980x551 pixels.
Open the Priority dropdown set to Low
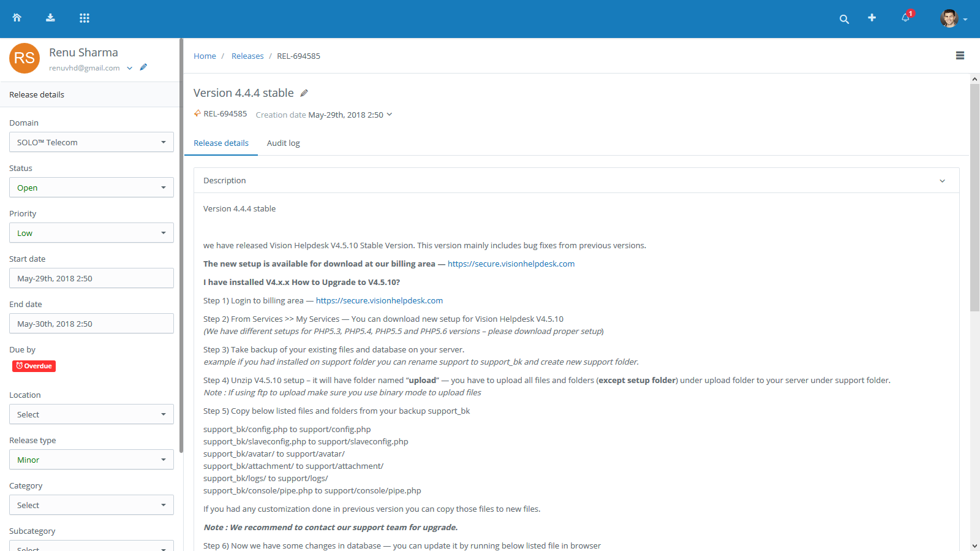click(91, 233)
